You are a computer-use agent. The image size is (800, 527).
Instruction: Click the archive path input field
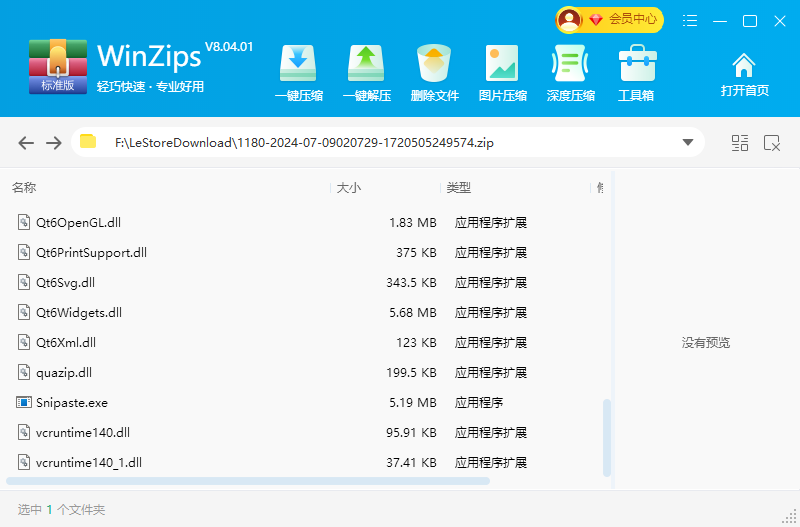click(x=388, y=142)
